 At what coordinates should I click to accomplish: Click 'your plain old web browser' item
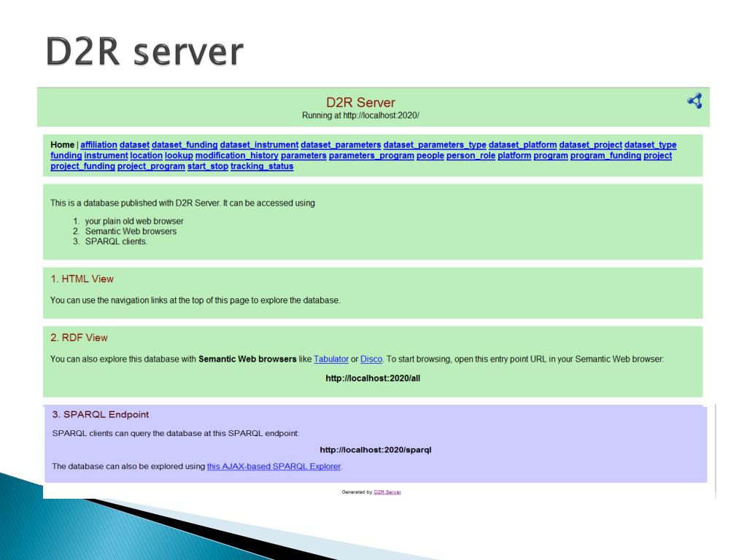click(x=134, y=221)
